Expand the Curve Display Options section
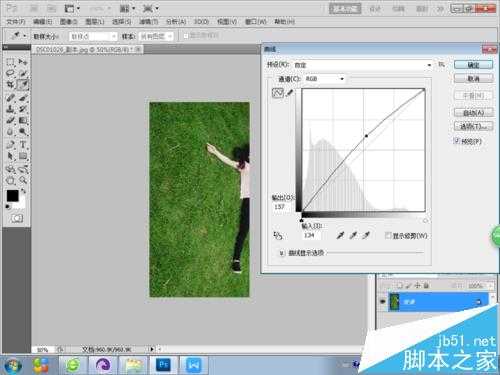Screen dimensions: 500x375 (x=282, y=253)
